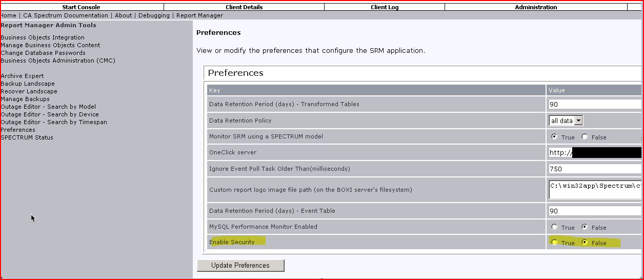The height and width of the screenshot is (280, 644).
Task: Open Outage Editor - Search by Device
Action: [x=50, y=114]
